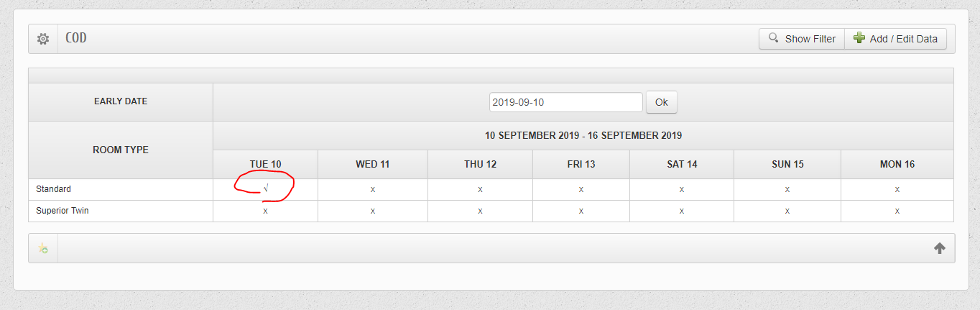
Task: Open the Show Filter panel
Action: coord(802,39)
